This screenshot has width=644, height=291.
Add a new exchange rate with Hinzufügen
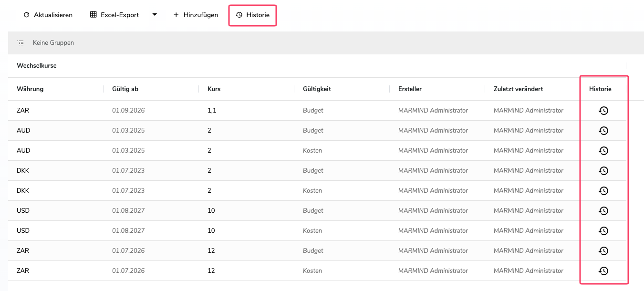[196, 15]
